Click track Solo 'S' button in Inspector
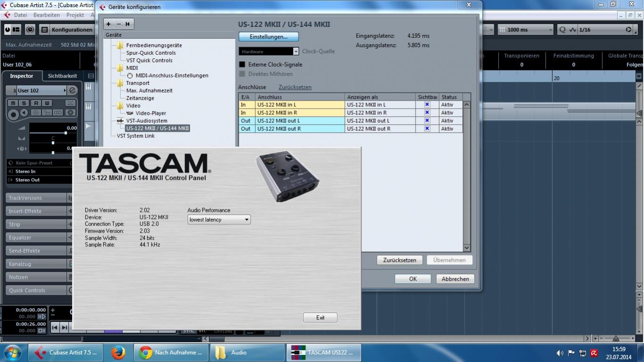Image resolution: width=644 pixels, height=362 pixels. click(24, 103)
